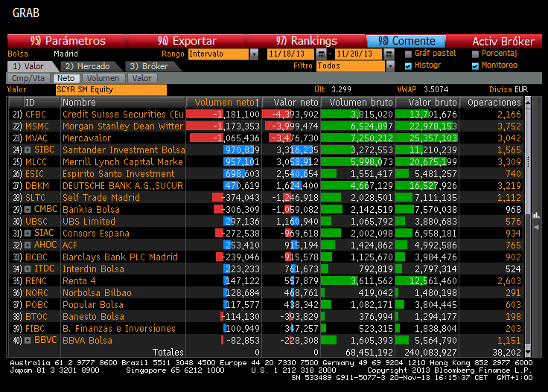Image resolution: width=548 pixels, height=392 pixels.
Task: Open the Filtro Todos dropdown arrow
Action: [x=390, y=66]
